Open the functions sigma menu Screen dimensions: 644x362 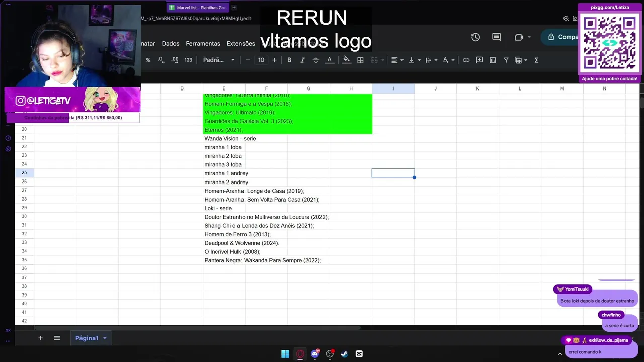536,60
